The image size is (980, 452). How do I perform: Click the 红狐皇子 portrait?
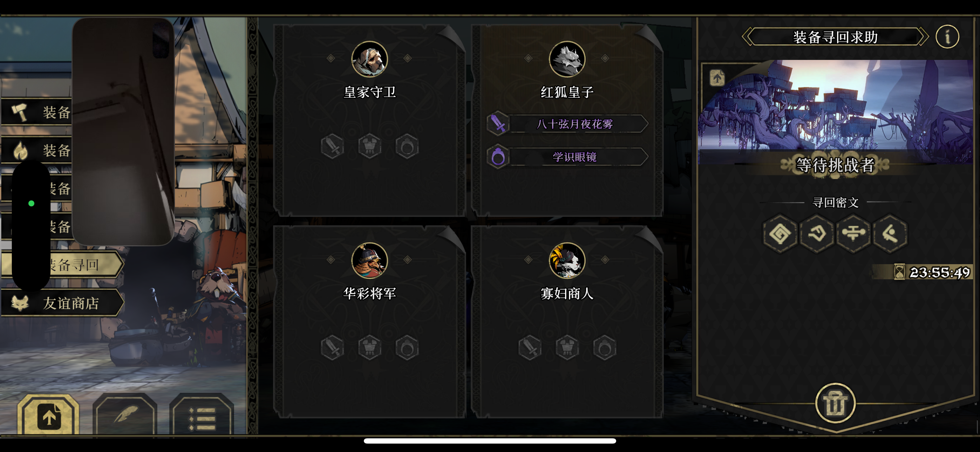click(x=567, y=59)
